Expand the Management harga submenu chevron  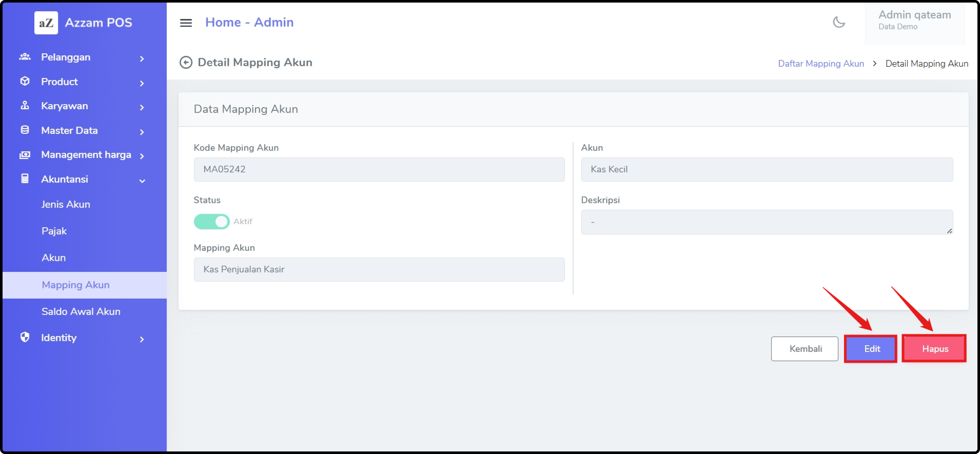[x=142, y=156]
